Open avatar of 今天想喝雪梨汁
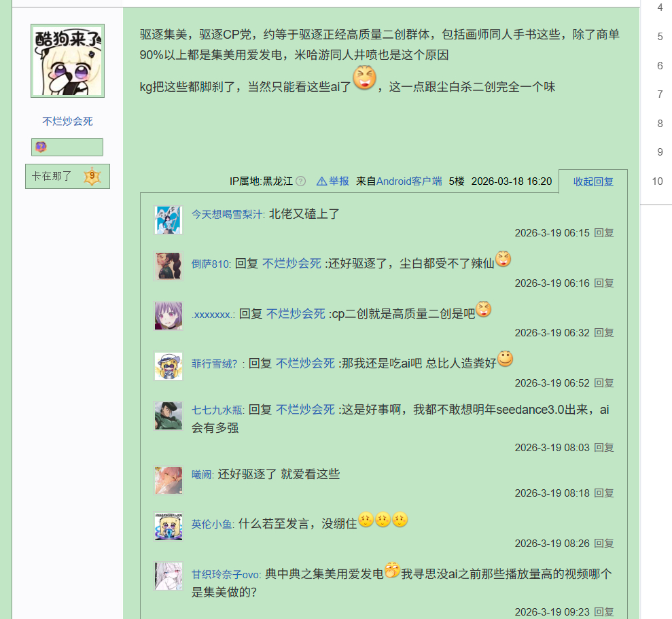The width and height of the screenshot is (672, 619). tap(169, 220)
